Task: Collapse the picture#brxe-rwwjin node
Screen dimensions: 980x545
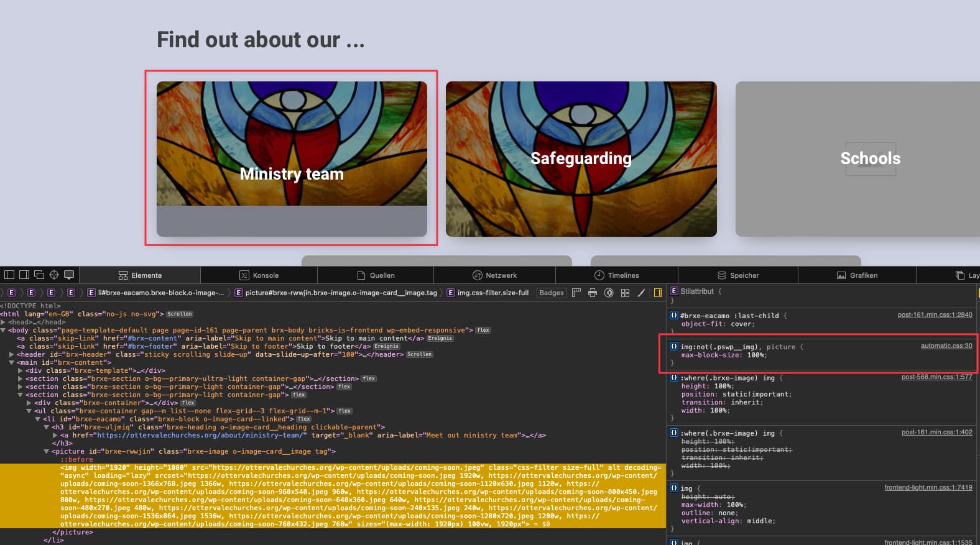Action: [47, 451]
